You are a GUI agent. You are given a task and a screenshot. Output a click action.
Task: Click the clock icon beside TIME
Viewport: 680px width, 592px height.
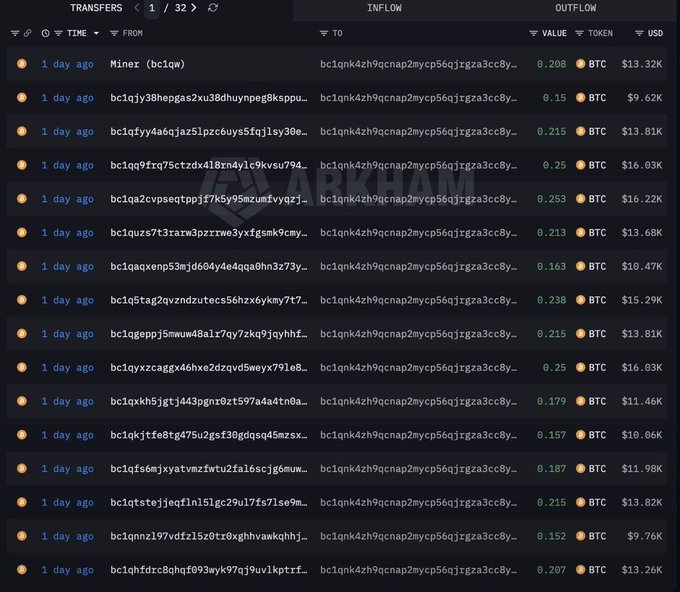click(46, 33)
